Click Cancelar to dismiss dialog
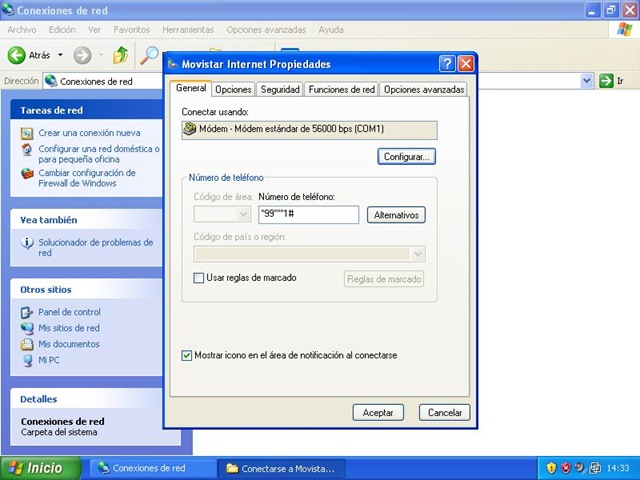The image size is (640, 480). pos(444,413)
